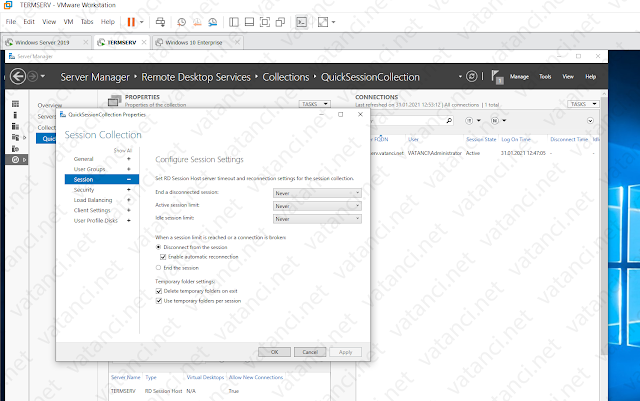This screenshot has height=401, width=640.
Task: Open the VMware Edit menu
Action: [x=29, y=22]
